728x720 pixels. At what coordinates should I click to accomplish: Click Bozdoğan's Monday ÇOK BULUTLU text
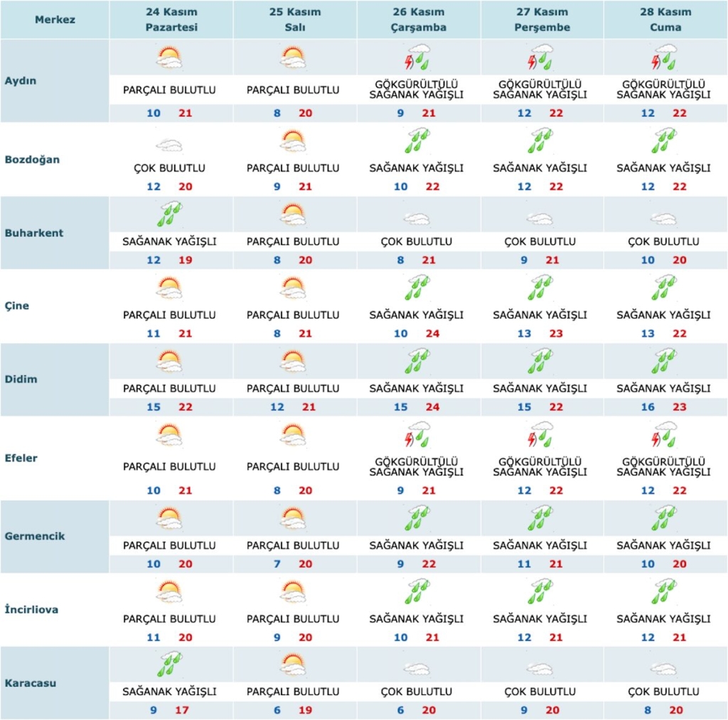click(169, 168)
